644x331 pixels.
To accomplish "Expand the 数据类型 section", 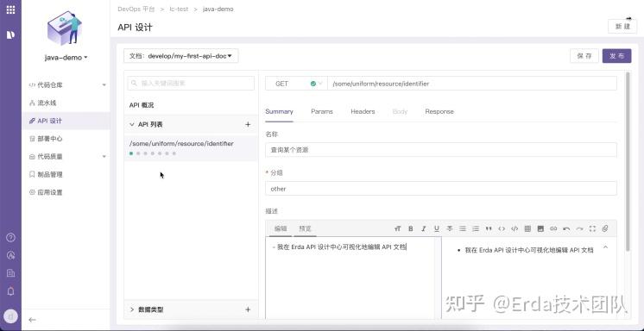I will click(132, 309).
